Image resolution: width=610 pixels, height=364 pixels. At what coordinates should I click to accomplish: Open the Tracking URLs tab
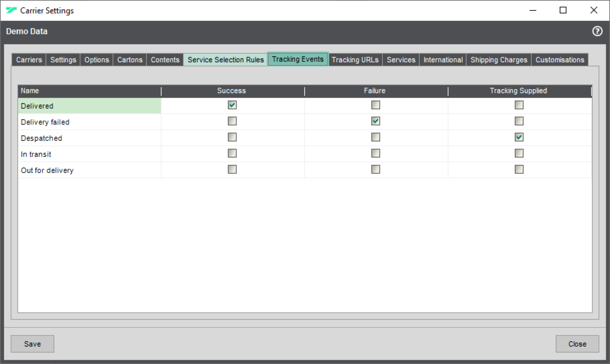(x=355, y=60)
